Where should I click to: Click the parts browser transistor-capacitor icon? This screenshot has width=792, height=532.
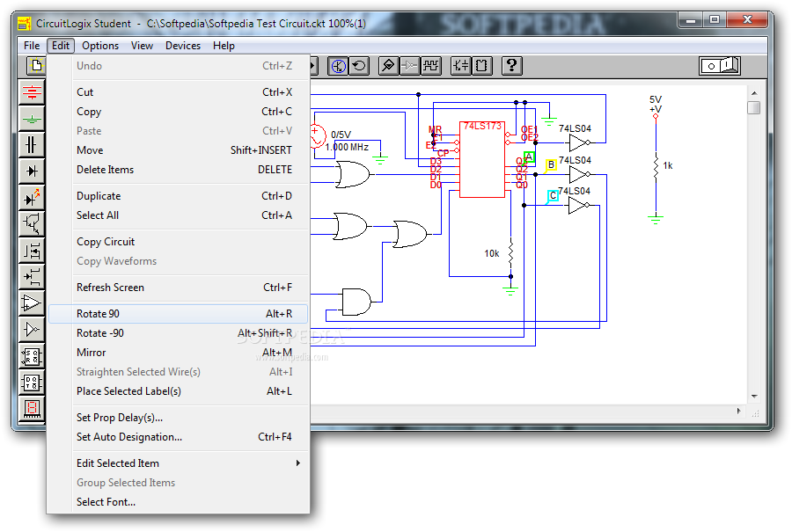coord(460,66)
